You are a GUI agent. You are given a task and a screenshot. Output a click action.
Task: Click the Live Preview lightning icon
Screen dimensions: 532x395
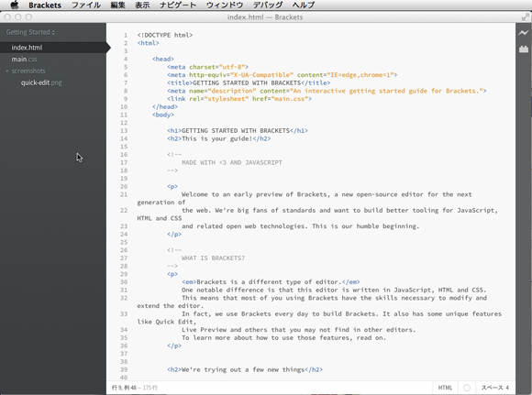pyautogui.click(x=523, y=33)
